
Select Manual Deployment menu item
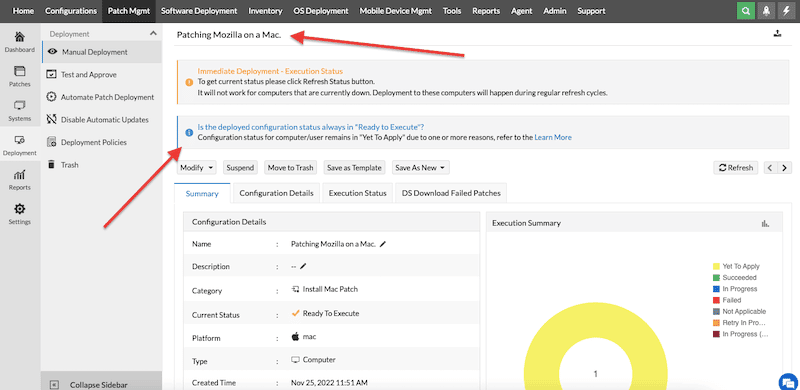(102, 52)
